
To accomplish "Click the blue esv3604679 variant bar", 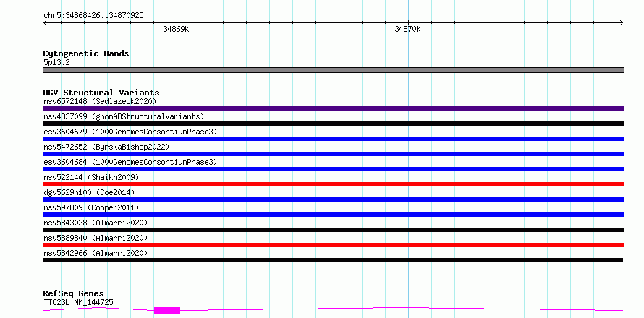I will (x=333, y=139).
